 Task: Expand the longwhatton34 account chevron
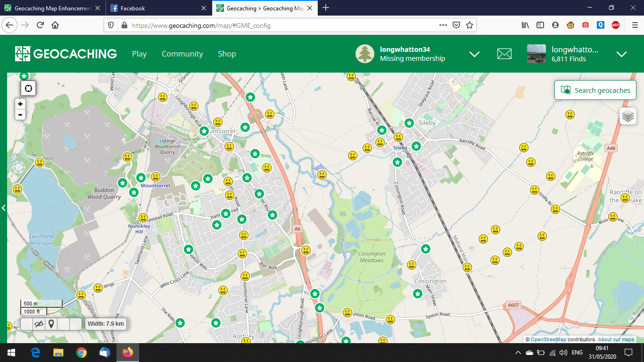pyautogui.click(x=474, y=54)
